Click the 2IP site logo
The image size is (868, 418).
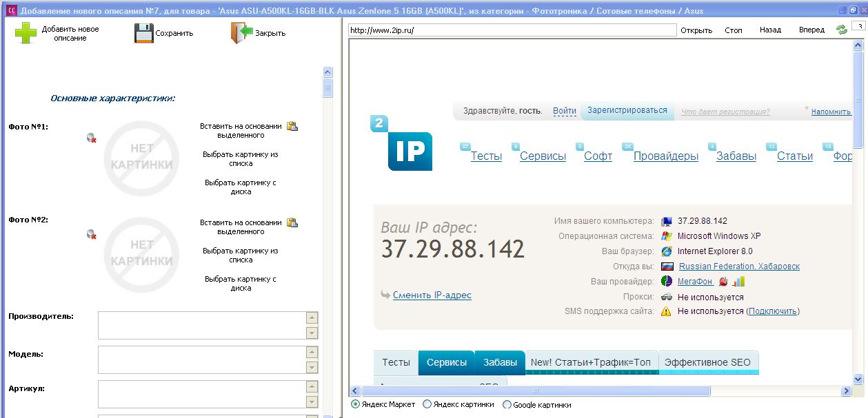(402, 143)
